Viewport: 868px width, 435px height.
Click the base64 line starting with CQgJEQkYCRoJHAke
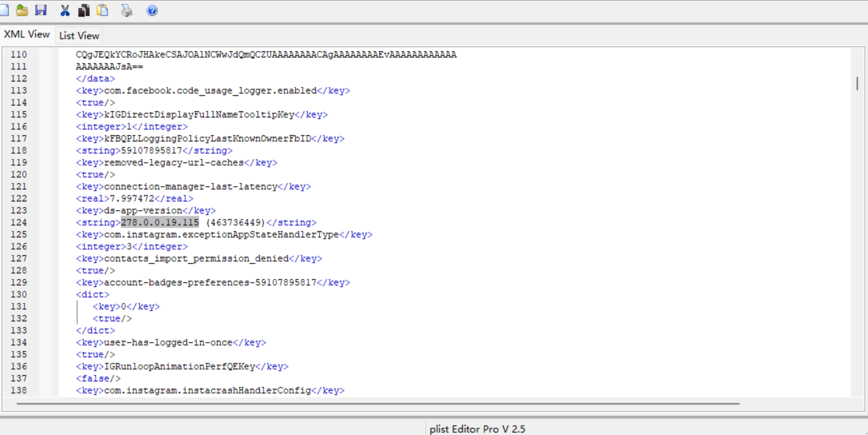266,55
